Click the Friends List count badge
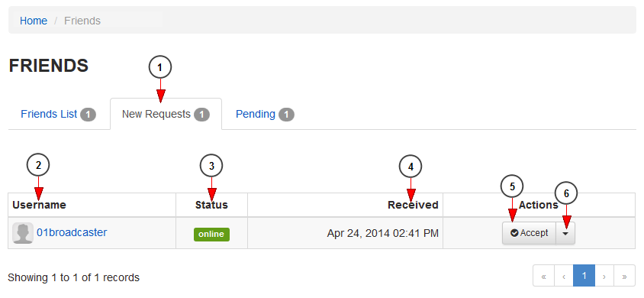Image resolution: width=644 pixels, height=298 pixels. (x=89, y=115)
